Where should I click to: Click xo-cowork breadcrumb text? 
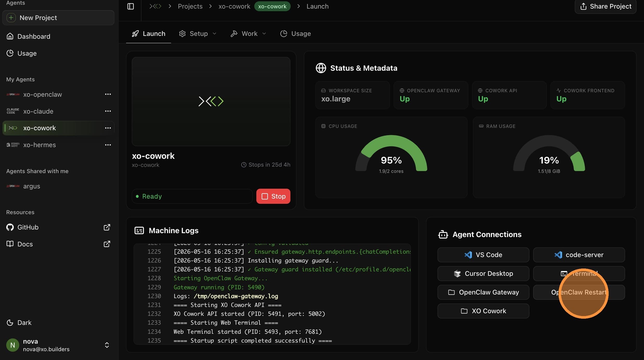point(234,6)
